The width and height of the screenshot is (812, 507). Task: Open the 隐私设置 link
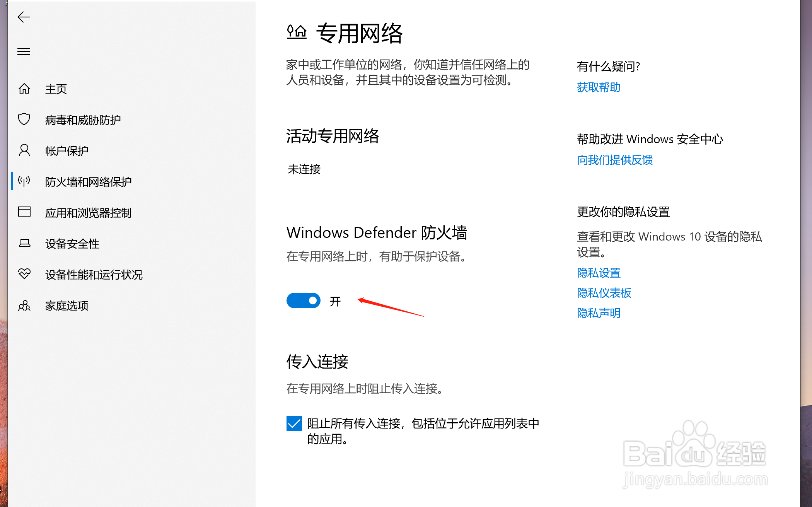(x=599, y=273)
